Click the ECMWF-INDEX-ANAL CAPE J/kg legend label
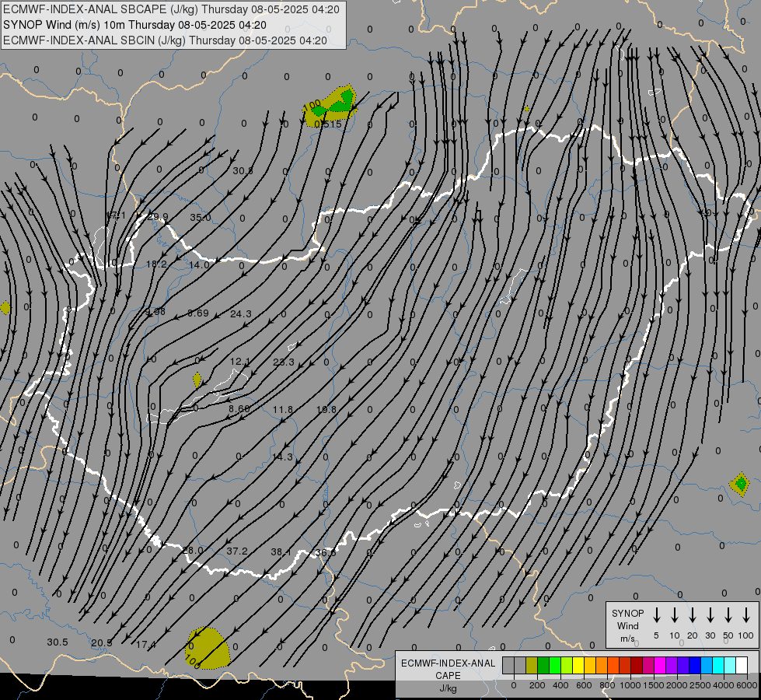 tap(448, 675)
